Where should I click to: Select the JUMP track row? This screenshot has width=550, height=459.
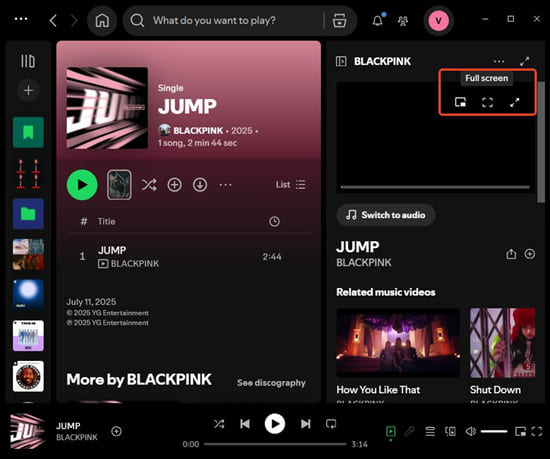click(189, 257)
